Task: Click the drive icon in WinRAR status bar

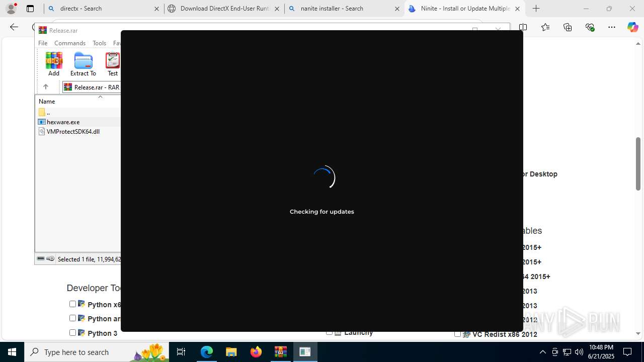Action: [41, 259]
